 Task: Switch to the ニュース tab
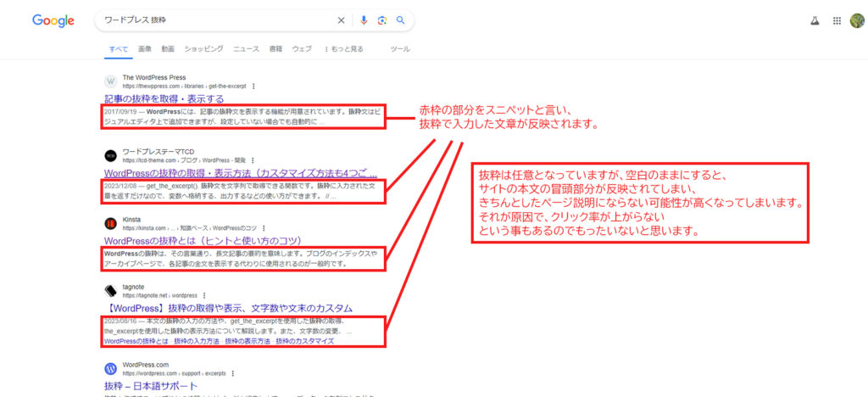246,49
